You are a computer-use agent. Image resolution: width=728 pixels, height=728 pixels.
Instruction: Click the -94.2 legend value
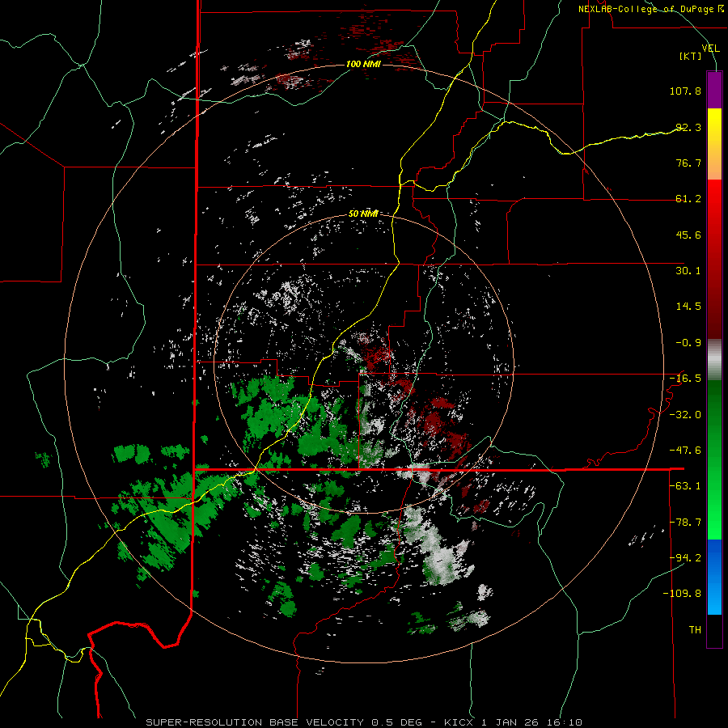coord(685,558)
